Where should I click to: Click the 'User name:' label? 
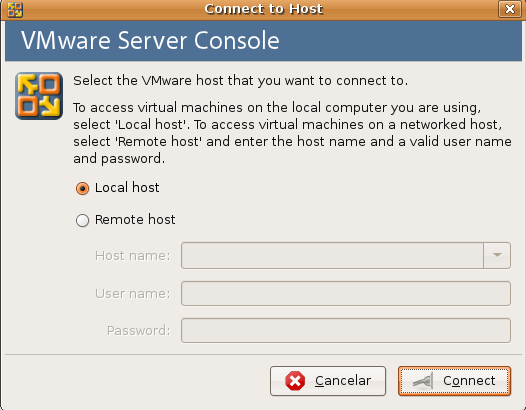coord(133,294)
